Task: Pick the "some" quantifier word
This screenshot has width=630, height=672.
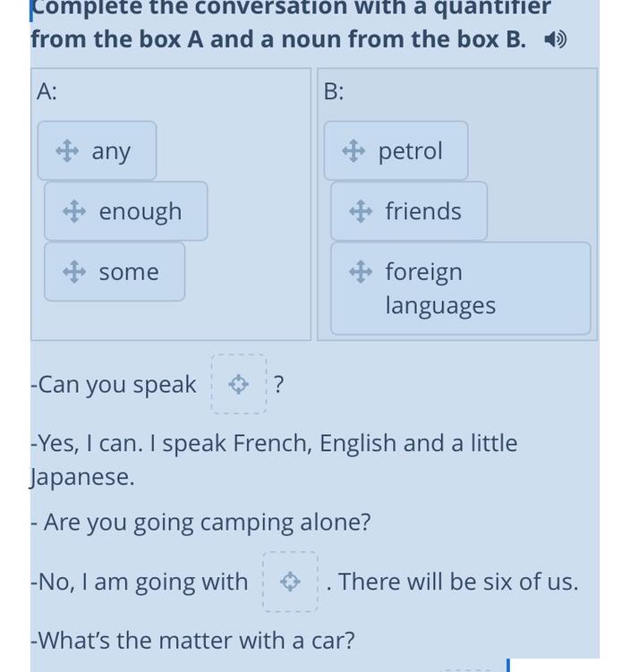Action: [x=129, y=272]
